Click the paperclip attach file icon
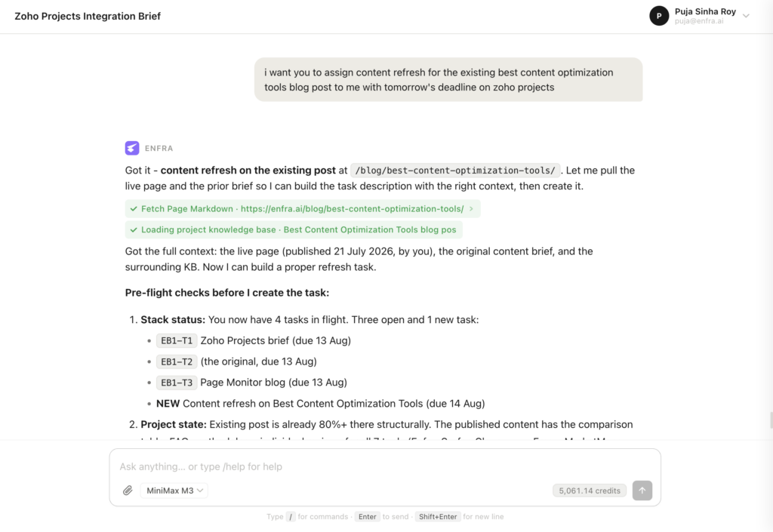 pos(128,490)
